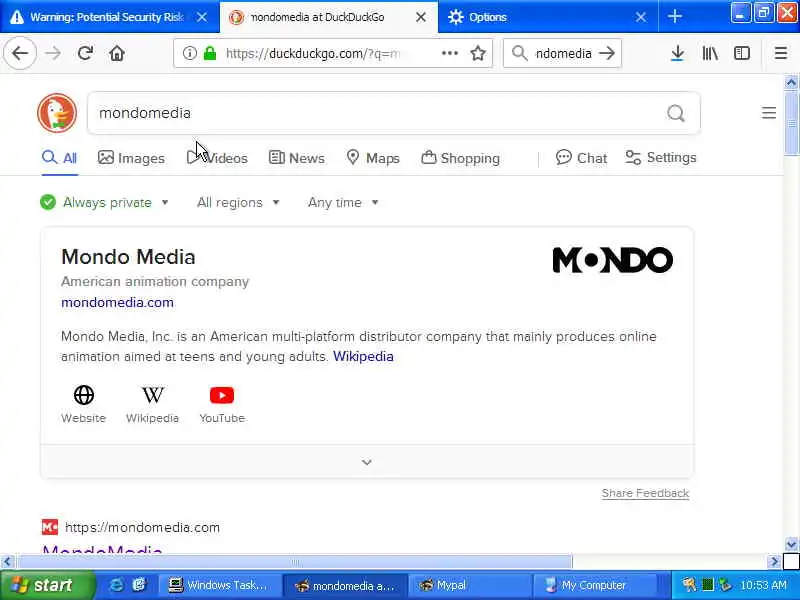Toggle the sidebar view icon

[742, 53]
